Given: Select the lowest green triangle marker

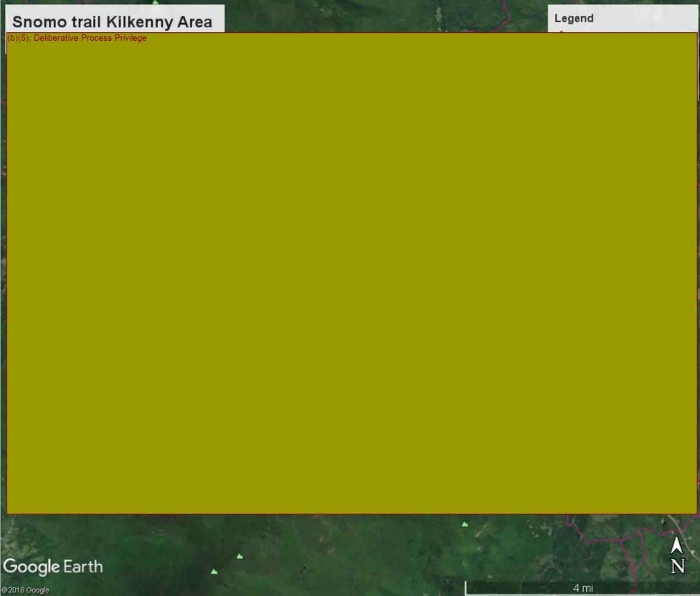Looking at the screenshot, I should coord(214,572).
